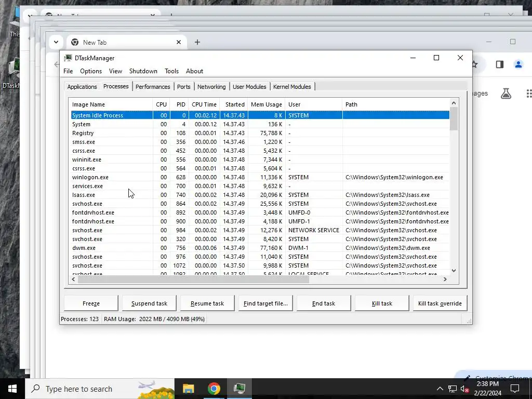Open the Options menu

(91, 71)
